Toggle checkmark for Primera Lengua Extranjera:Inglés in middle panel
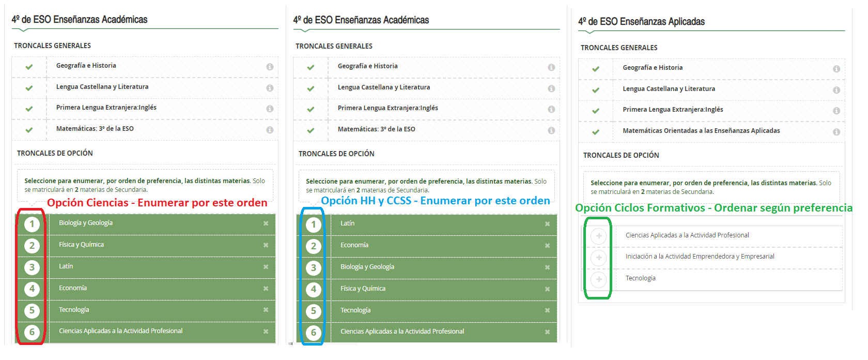Viewport: 868px width, 360px height. (311, 109)
